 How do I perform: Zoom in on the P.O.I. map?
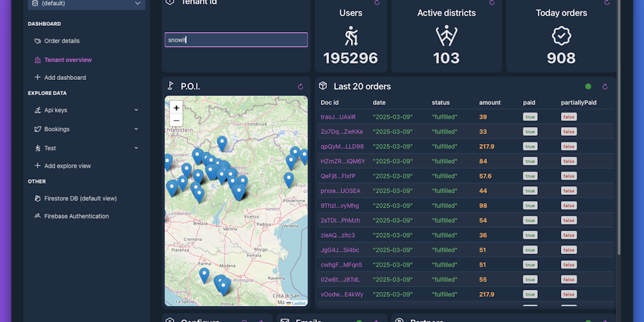(176, 108)
